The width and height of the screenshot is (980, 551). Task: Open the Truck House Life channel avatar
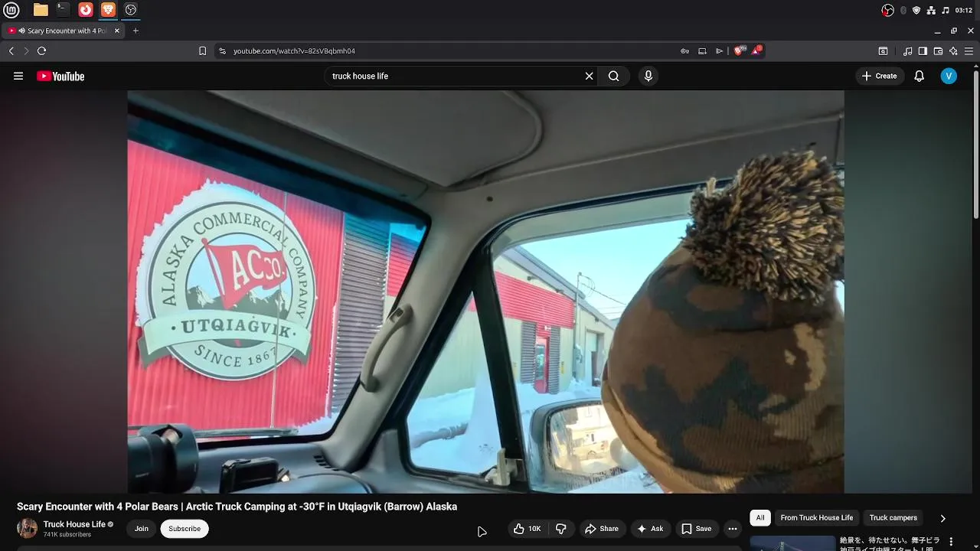coord(27,528)
